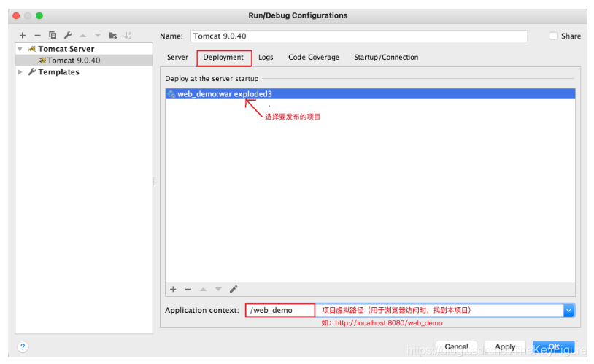Copy the selected configuration
The width and height of the screenshot is (594, 364).
pyautogui.click(x=53, y=35)
